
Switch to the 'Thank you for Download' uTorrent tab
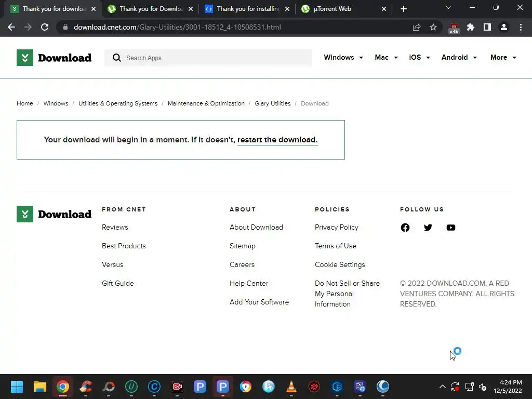pyautogui.click(x=151, y=9)
